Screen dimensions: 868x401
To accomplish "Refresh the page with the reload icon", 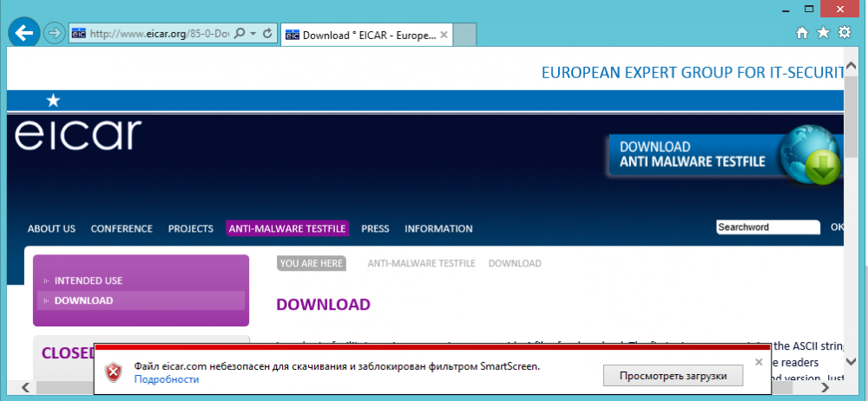I will coord(267,33).
